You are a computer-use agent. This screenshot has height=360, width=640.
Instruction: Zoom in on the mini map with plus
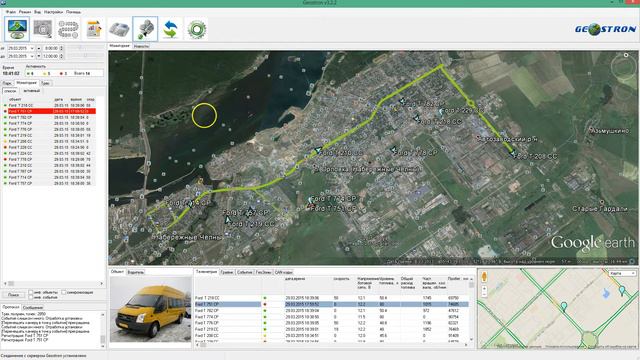click(484, 289)
